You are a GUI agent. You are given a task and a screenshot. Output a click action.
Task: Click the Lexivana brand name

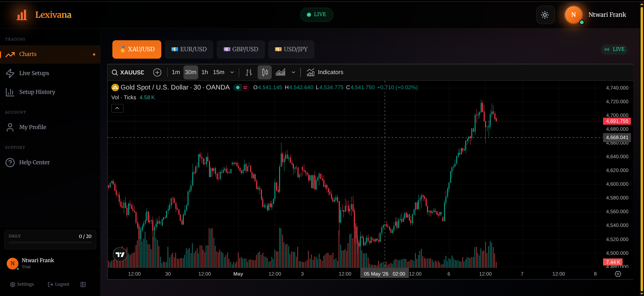click(x=53, y=15)
